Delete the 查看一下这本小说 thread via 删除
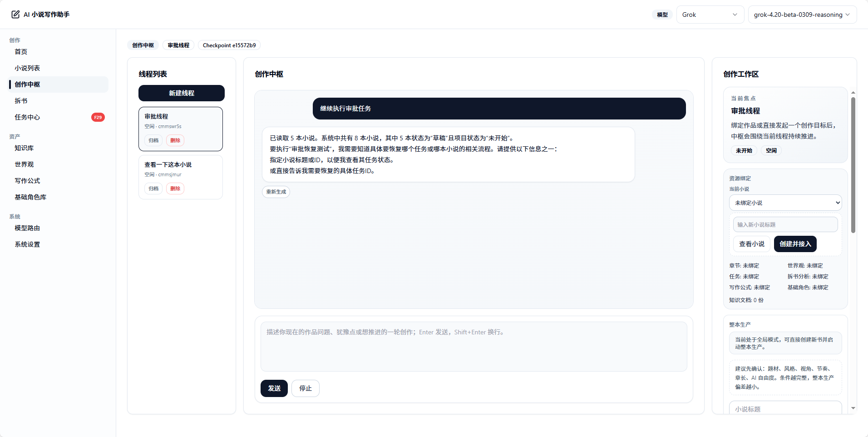This screenshot has width=868, height=437. tap(175, 188)
